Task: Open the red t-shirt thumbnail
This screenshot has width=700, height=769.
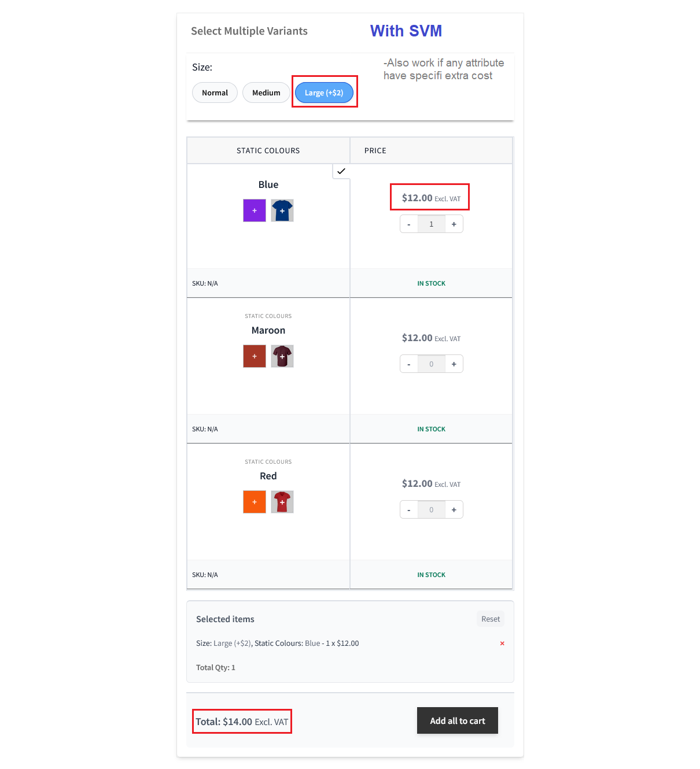Action: point(282,502)
